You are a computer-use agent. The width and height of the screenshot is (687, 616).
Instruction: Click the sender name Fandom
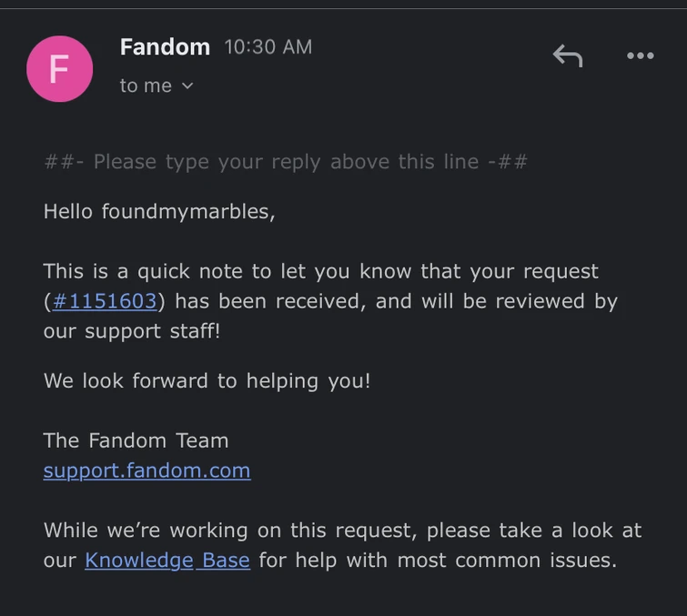pos(165,46)
